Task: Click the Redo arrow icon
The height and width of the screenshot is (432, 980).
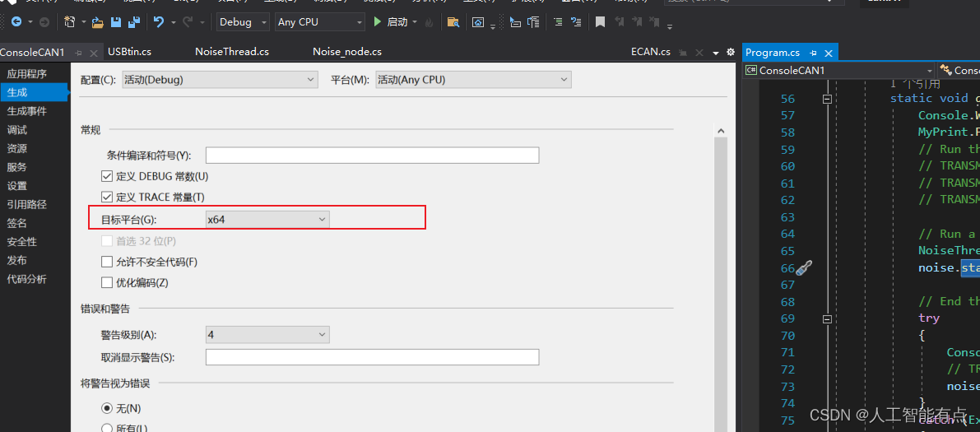Action: pos(188,22)
